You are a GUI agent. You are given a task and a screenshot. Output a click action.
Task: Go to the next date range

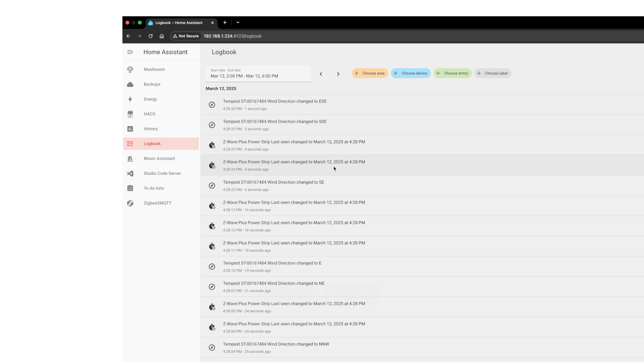338,74
